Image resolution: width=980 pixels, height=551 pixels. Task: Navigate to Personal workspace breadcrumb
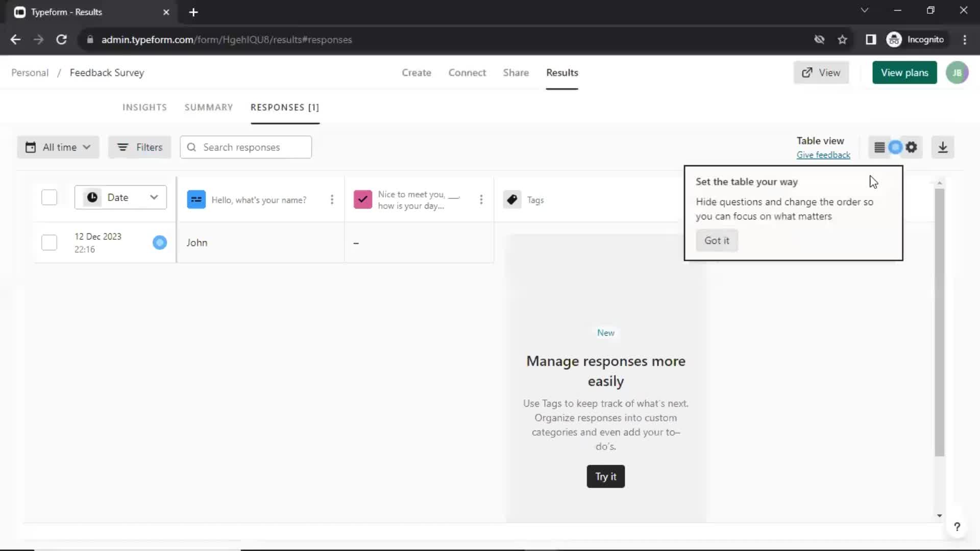coord(30,73)
